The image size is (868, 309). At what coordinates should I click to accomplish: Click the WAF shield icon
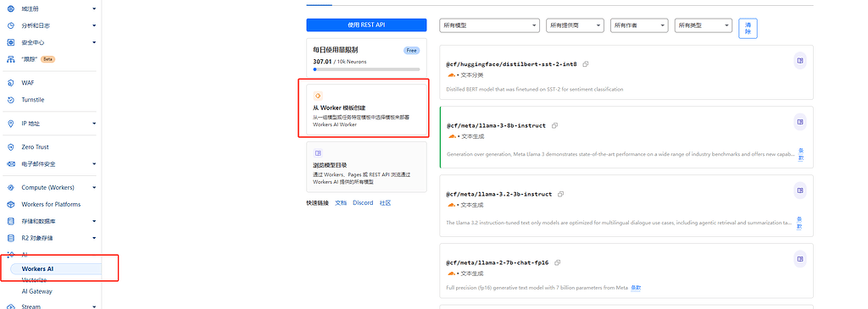tap(10, 83)
